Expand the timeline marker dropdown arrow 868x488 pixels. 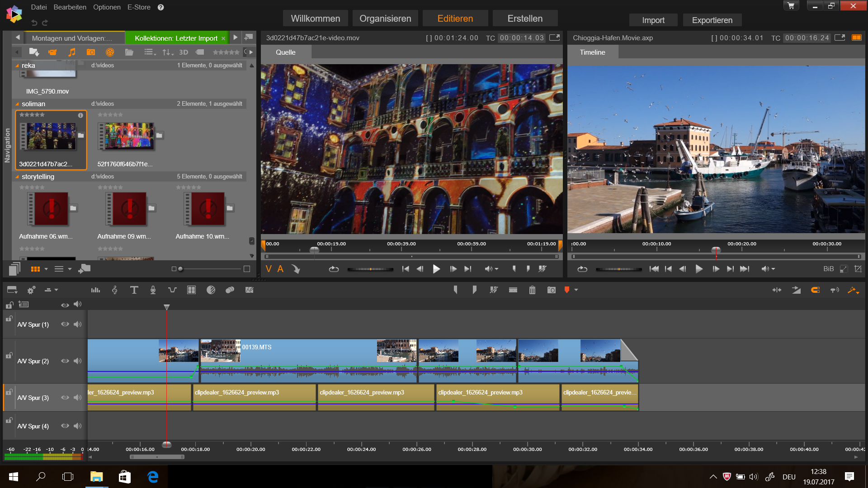(576, 290)
